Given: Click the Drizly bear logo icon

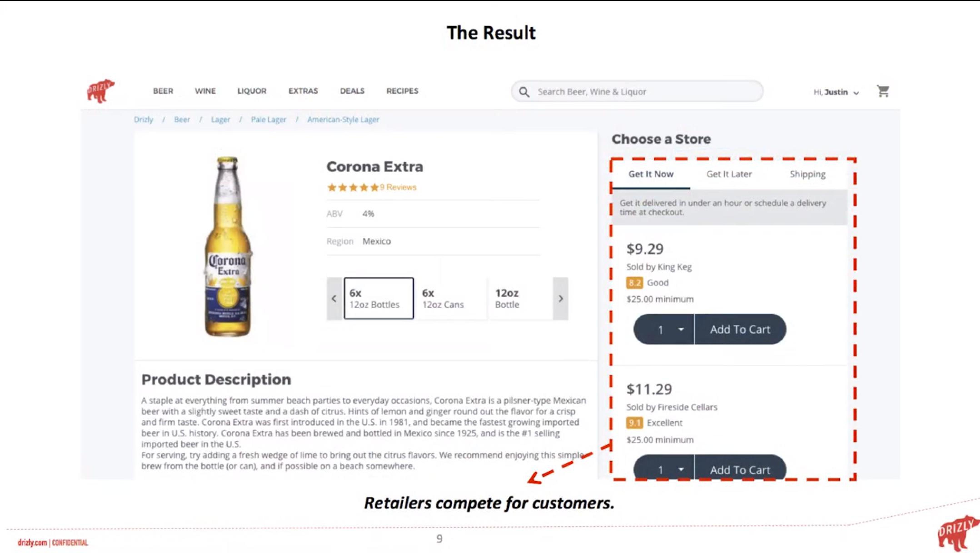Looking at the screenshot, I should pos(101,91).
